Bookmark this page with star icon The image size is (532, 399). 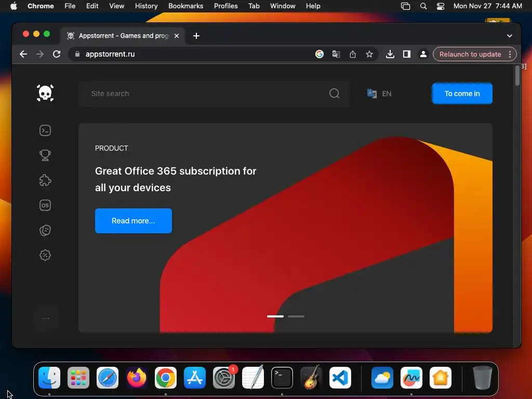click(x=369, y=54)
